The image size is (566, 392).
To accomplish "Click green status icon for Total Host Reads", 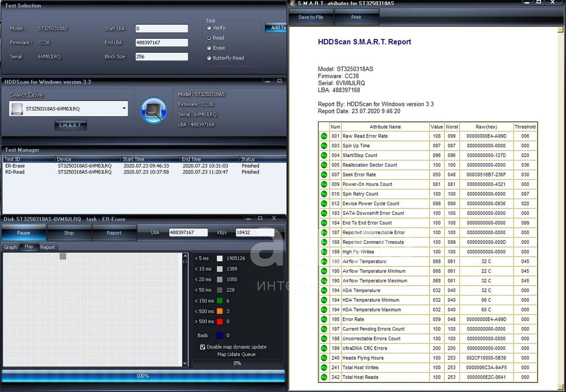I will click(x=324, y=377).
